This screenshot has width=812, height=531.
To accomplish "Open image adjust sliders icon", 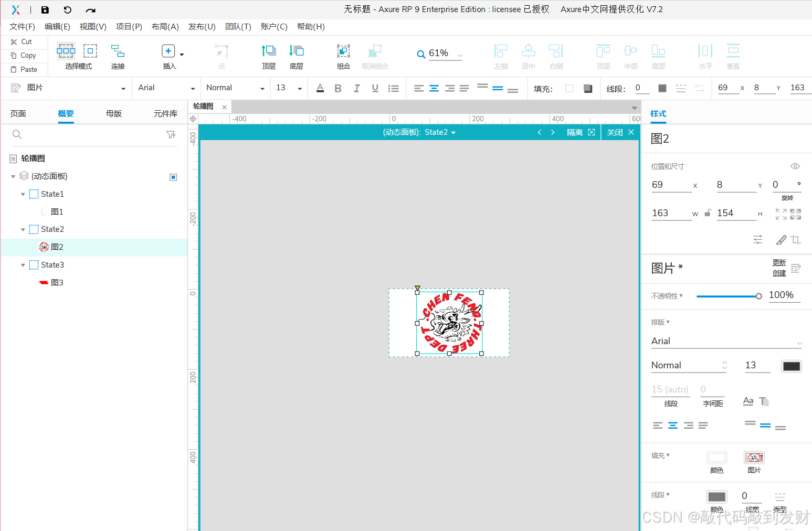I will 758,240.
